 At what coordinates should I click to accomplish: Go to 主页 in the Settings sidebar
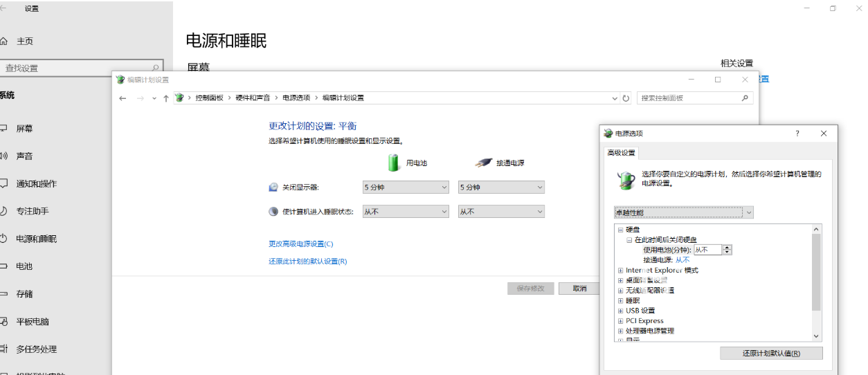pyautogui.click(x=24, y=42)
